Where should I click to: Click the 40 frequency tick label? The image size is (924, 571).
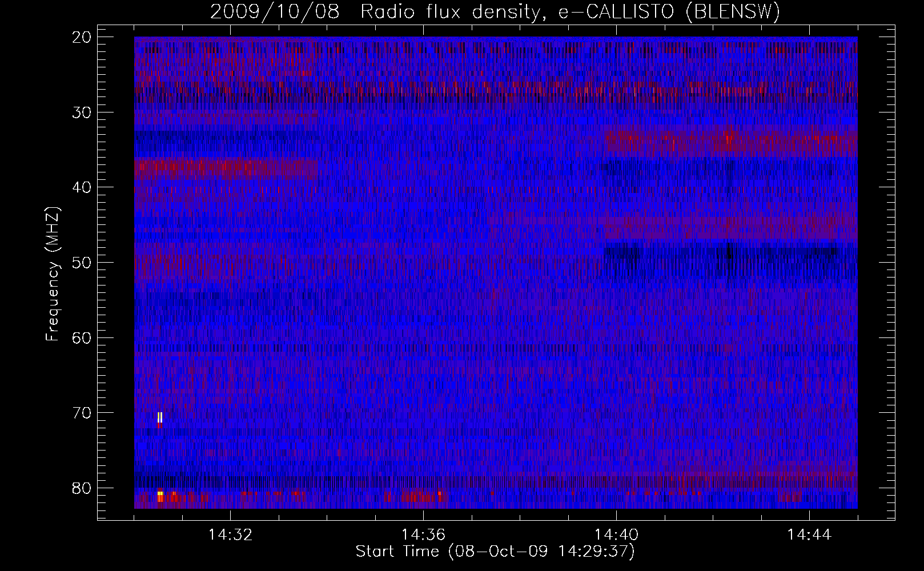[82, 187]
